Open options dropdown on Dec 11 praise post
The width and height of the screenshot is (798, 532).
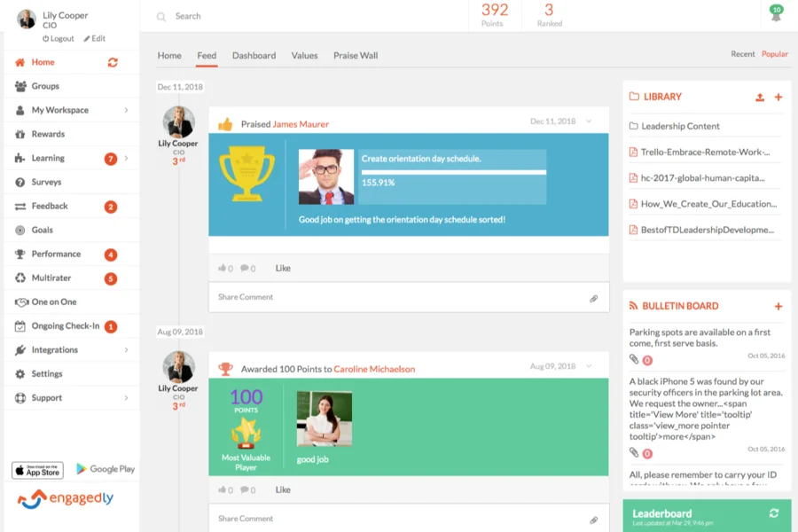(589, 121)
